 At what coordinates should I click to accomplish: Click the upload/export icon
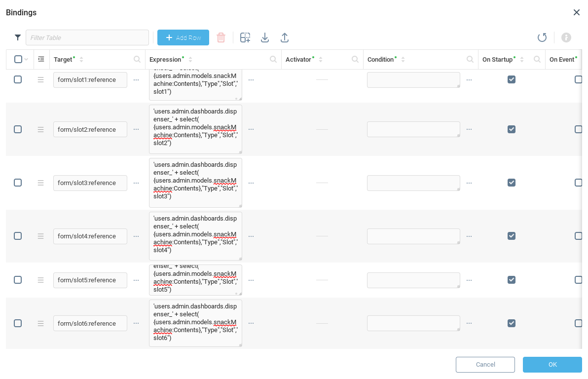pyautogui.click(x=285, y=38)
